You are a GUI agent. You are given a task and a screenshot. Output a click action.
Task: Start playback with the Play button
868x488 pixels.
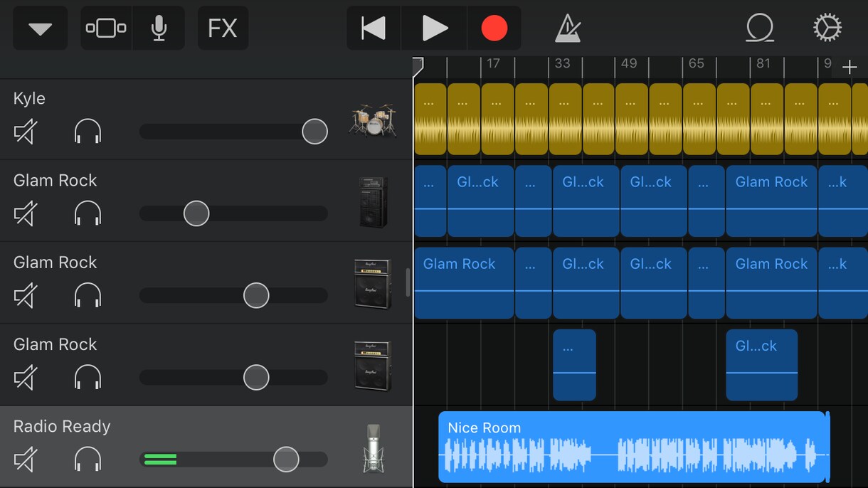pos(434,28)
